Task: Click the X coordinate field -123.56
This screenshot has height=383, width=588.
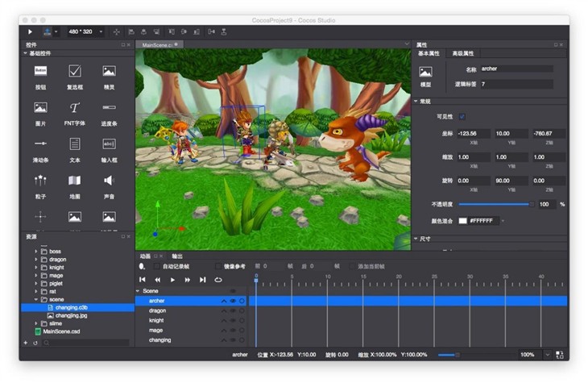Action: pos(474,134)
